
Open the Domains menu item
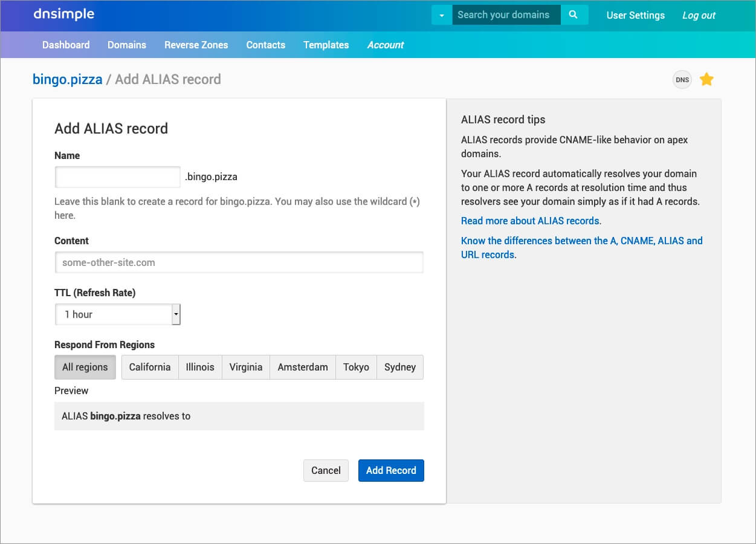[x=127, y=45]
